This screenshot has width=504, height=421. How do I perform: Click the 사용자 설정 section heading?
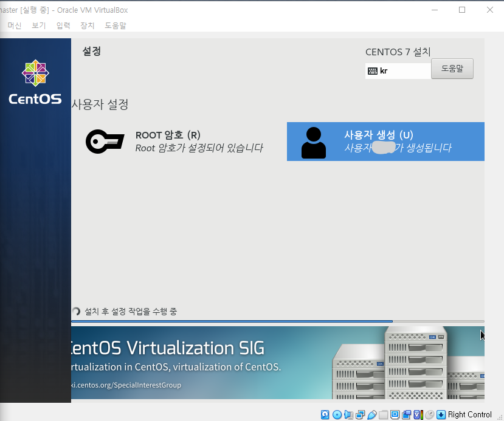tap(100, 104)
